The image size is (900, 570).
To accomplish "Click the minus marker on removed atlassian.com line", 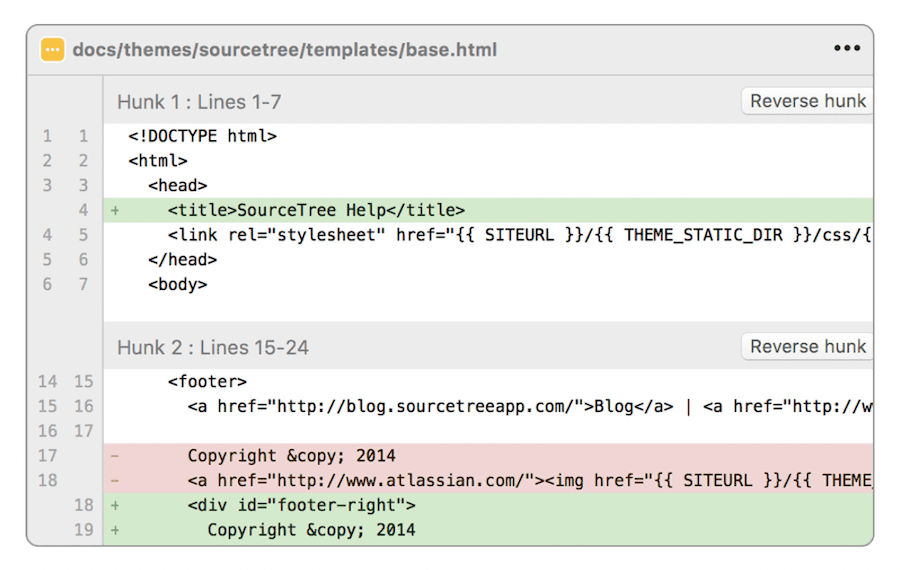I will 115,481.
